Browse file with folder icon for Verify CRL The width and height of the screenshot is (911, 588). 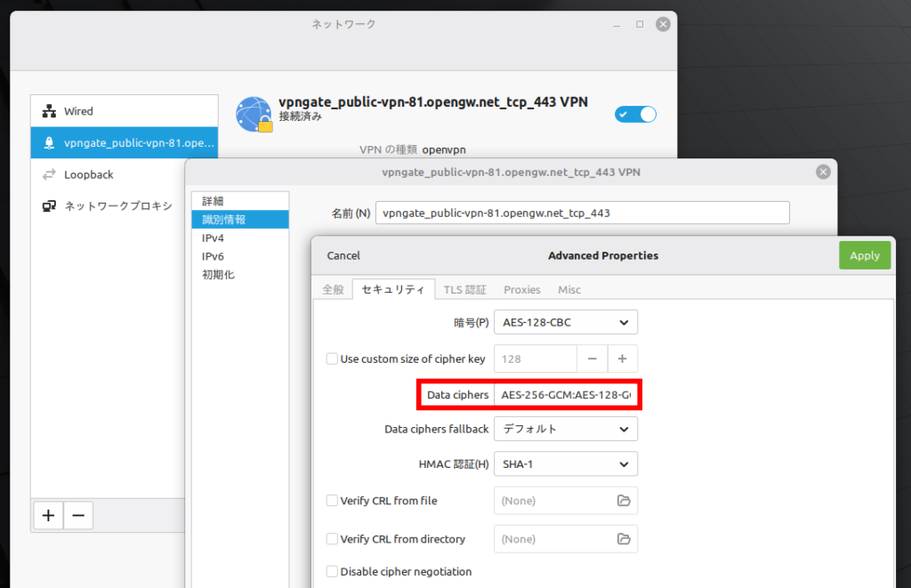[x=623, y=500]
